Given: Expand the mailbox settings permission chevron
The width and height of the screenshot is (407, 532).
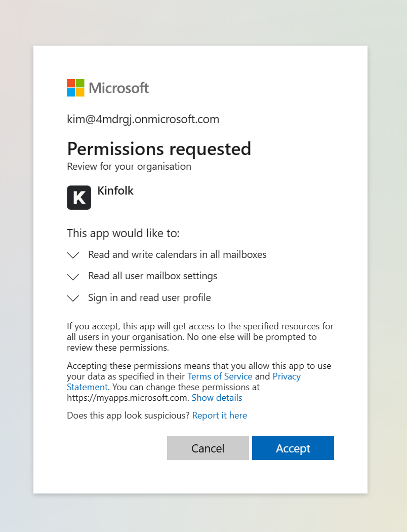Looking at the screenshot, I should (73, 277).
